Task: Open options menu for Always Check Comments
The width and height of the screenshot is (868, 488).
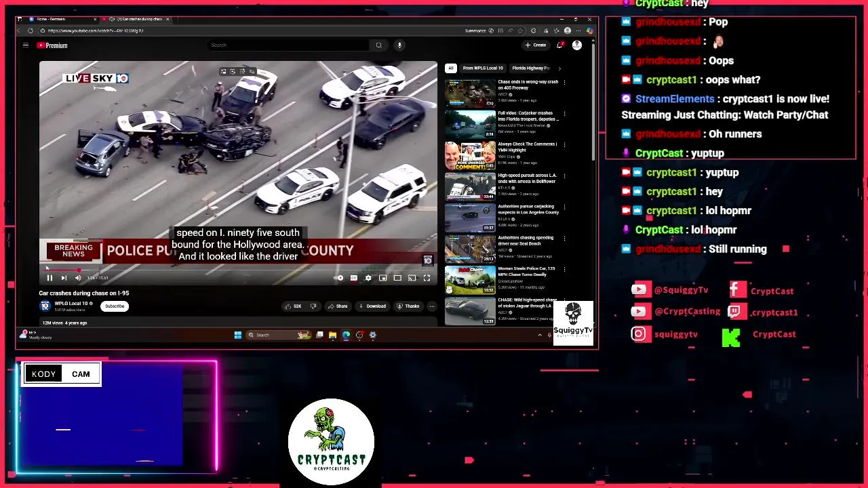Action: tap(564, 145)
